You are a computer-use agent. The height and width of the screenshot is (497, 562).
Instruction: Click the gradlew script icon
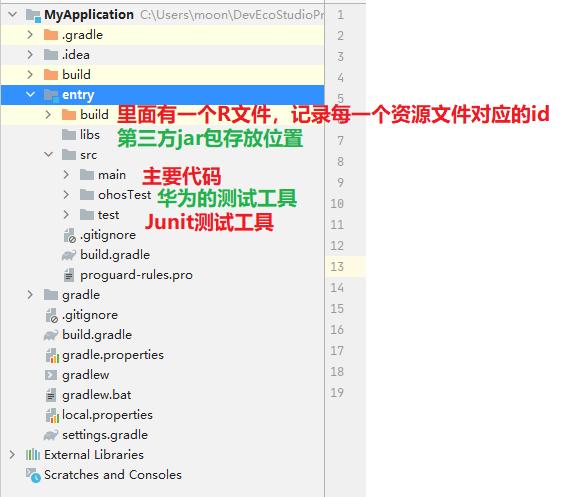(x=51, y=375)
